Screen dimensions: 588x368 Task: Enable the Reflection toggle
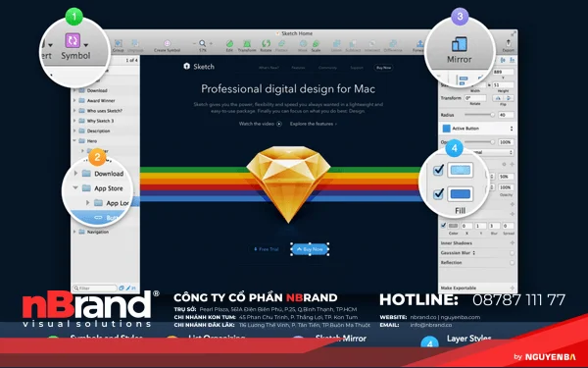point(512,263)
